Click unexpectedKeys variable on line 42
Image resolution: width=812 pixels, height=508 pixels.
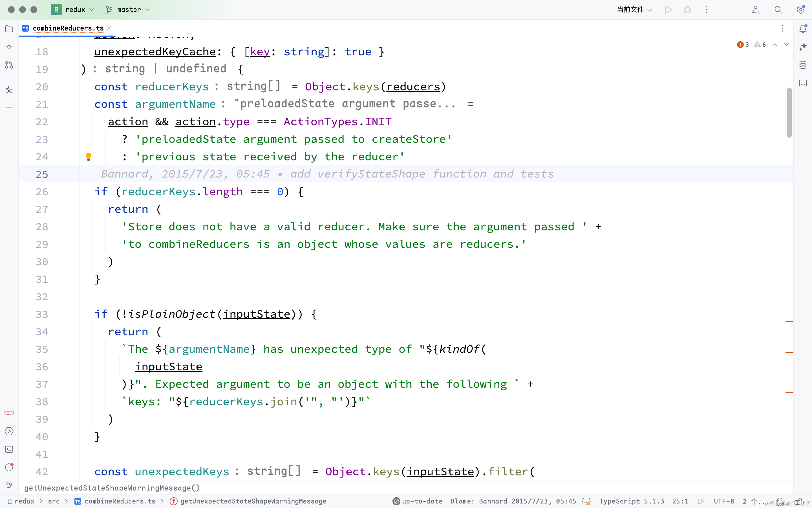coord(182,472)
